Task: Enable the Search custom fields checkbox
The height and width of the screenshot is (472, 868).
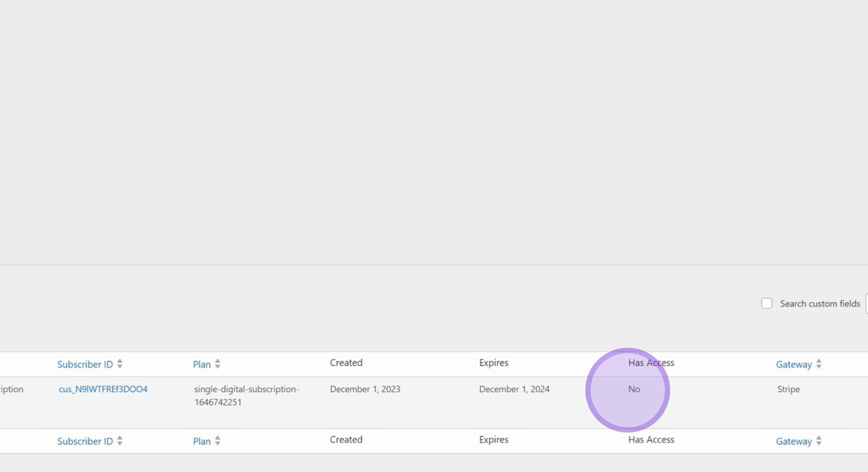Action: (767, 303)
